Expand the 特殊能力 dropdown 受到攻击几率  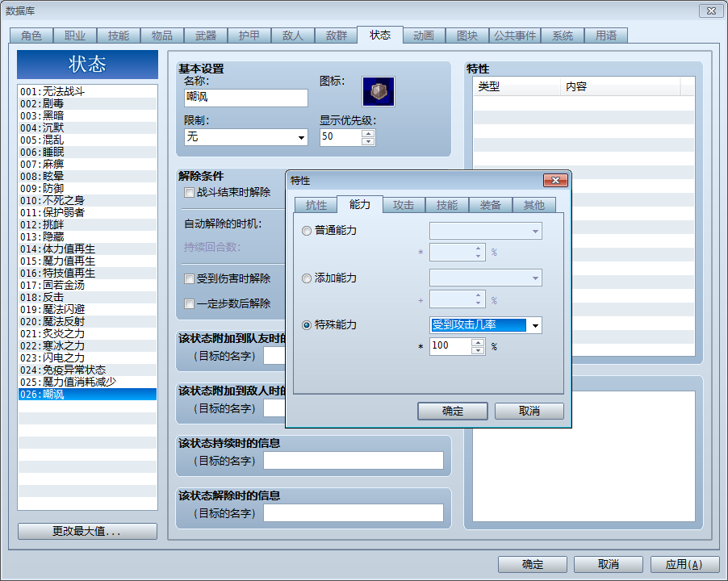[x=535, y=325]
